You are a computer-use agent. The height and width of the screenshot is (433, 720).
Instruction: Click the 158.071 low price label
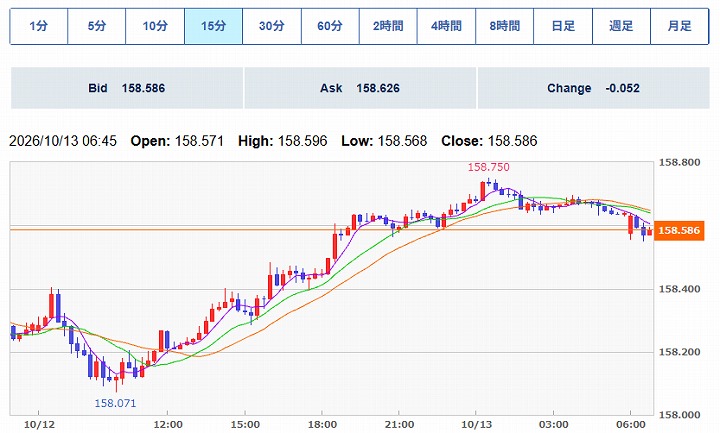click(115, 403)
